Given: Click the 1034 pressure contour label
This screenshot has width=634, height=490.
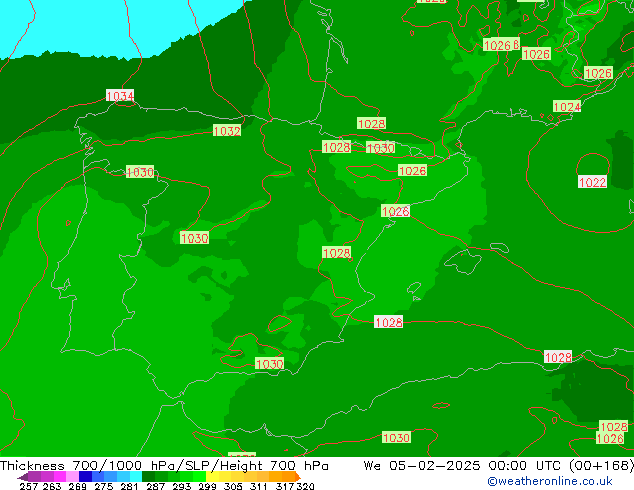Looking at the screenshot, I should (x=120, y=96).
